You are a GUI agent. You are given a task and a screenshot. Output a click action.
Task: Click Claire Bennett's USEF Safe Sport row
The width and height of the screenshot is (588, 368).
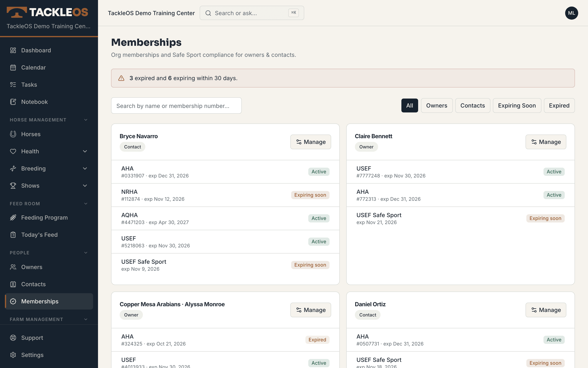460,219
